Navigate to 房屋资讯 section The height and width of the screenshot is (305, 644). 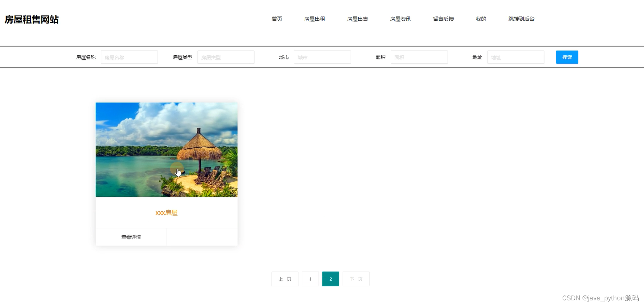400,19
